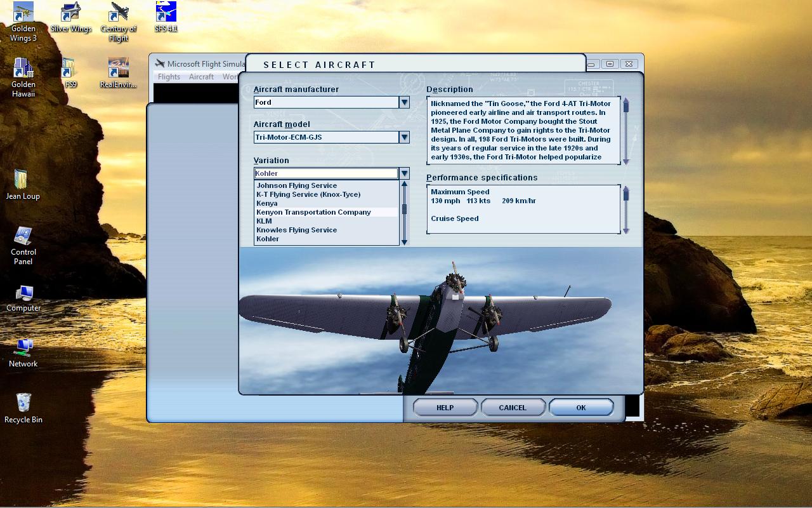The height and width of the screenshot is (508, 812).
Task: Open RealEnvir... desktop shortcut
Action: tap(119, 73)
